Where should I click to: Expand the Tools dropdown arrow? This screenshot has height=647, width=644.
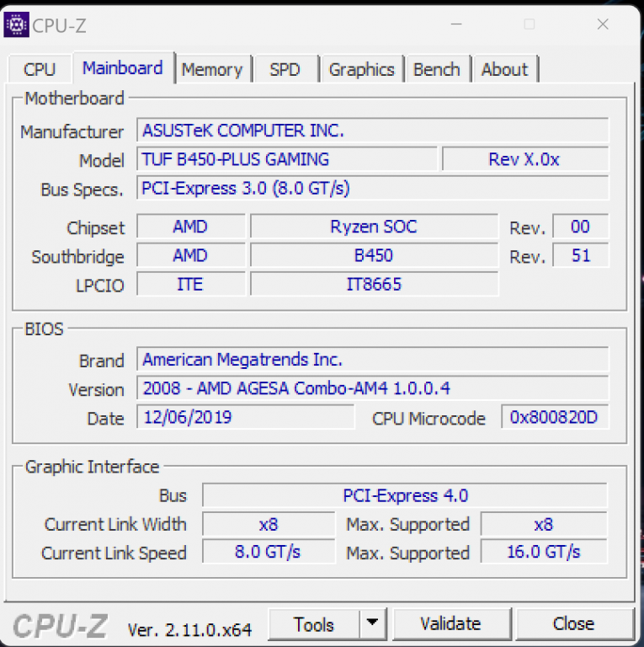(372, 623)
